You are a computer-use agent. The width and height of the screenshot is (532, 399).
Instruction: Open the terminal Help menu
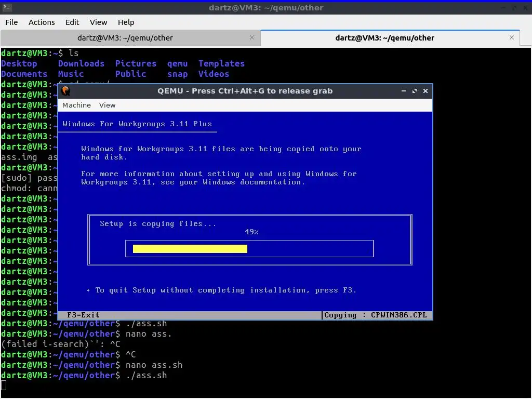pyautogui.click(x=126, y=22)
